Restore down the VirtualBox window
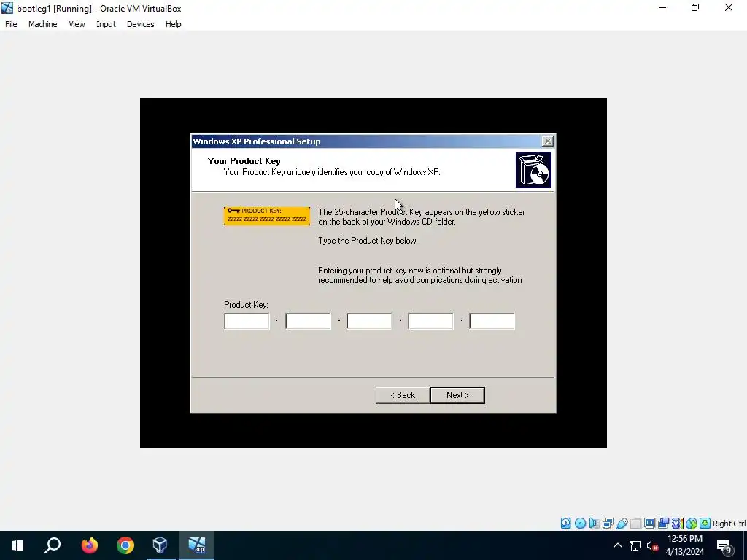The height and width of the screenshot is (560, 747). pyautogui.click(x=695, y=8)
